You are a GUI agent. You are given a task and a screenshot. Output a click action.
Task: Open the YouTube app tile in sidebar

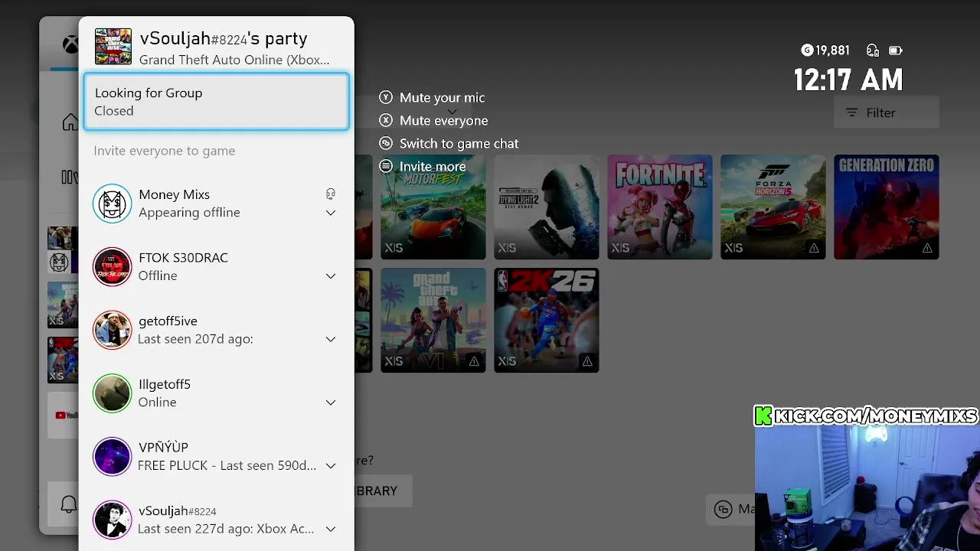click(64, 416)
